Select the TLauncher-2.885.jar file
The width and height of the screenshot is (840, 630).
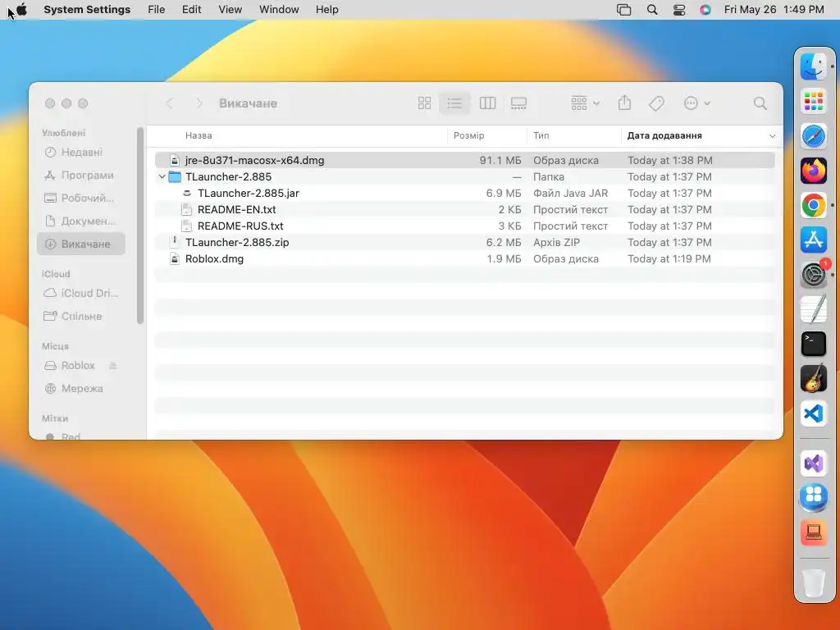(464, 193)
